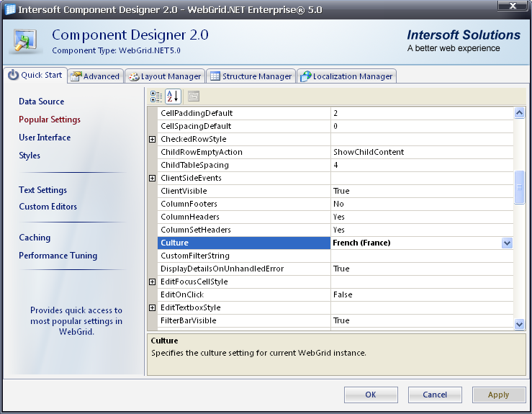Select the EditOnClick property name

182,294
